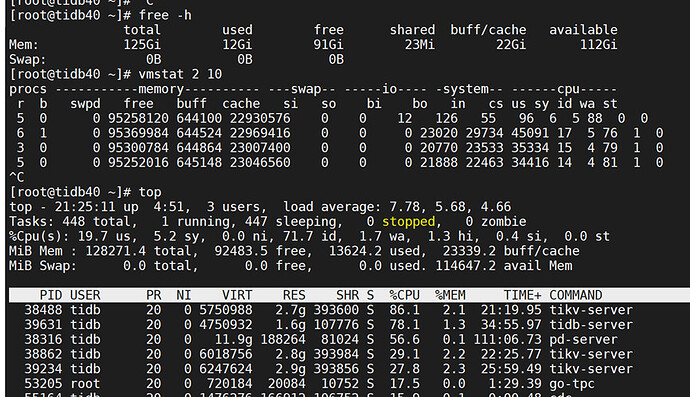The image size is (690, 397).
Task: Click the COMMAND column header in top
Action: click(576, 295)
